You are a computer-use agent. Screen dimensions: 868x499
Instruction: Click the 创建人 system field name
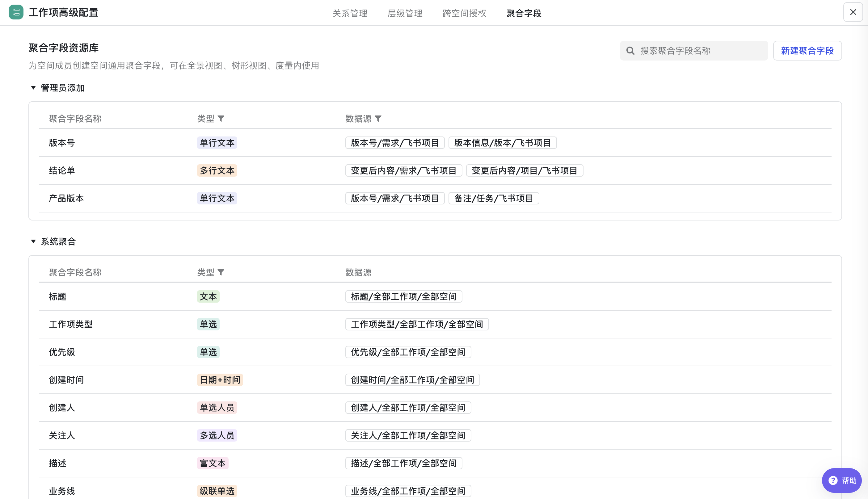tap(62, 408)
